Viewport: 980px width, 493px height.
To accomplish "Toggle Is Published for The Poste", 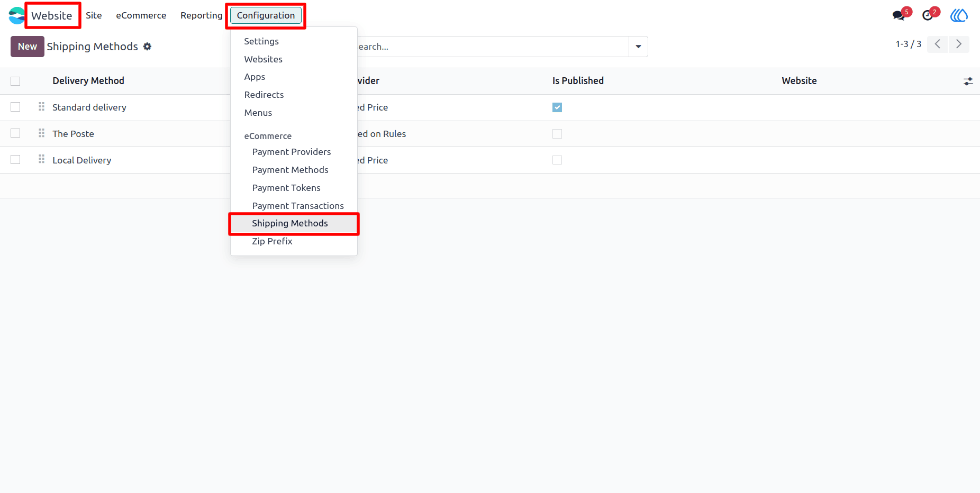I will 557,134.
